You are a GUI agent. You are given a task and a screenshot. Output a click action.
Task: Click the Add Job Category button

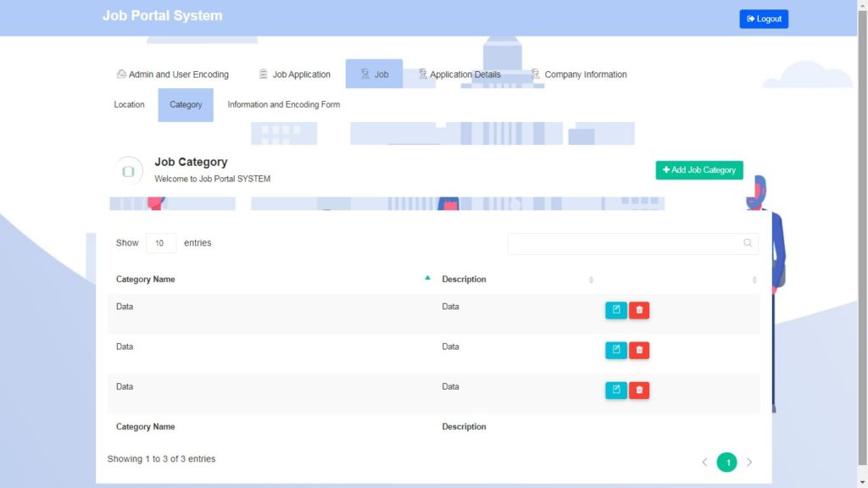point(698,169)
